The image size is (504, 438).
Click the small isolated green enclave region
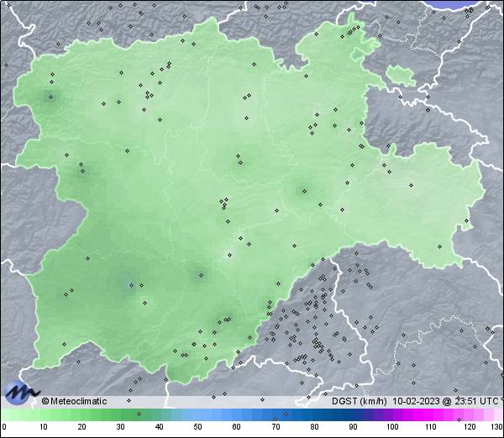point(400,76)
